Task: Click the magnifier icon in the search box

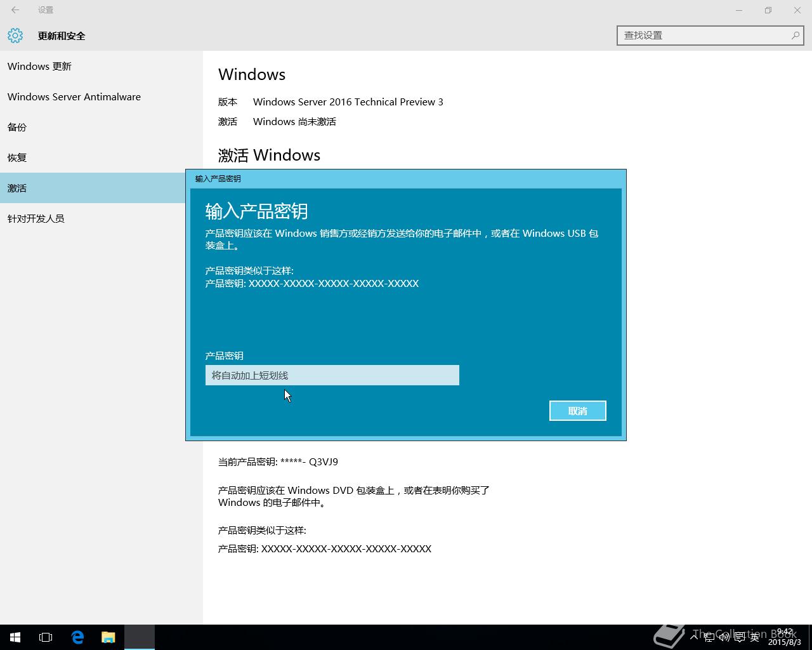Action: 795,36
